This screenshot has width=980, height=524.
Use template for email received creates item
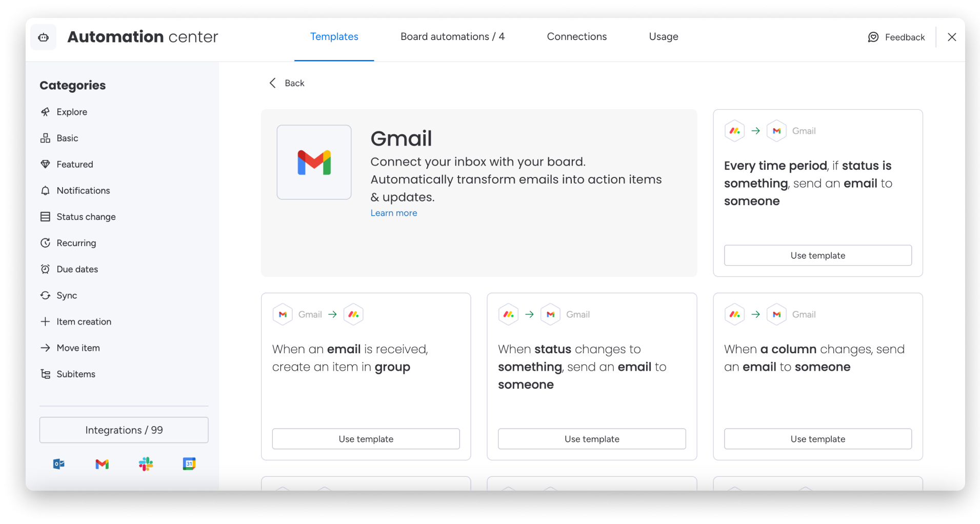(x=366, y=439)
